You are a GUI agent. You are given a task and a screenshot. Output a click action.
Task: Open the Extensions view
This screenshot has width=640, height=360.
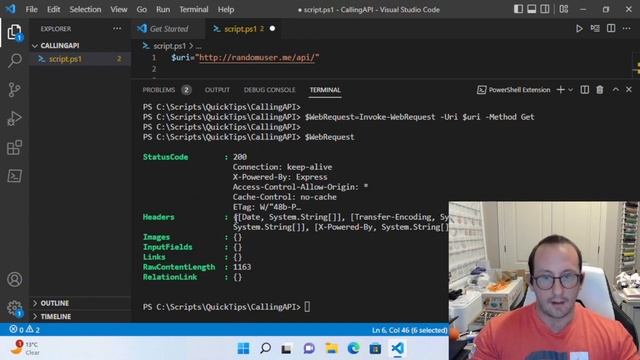coord(14,147)
